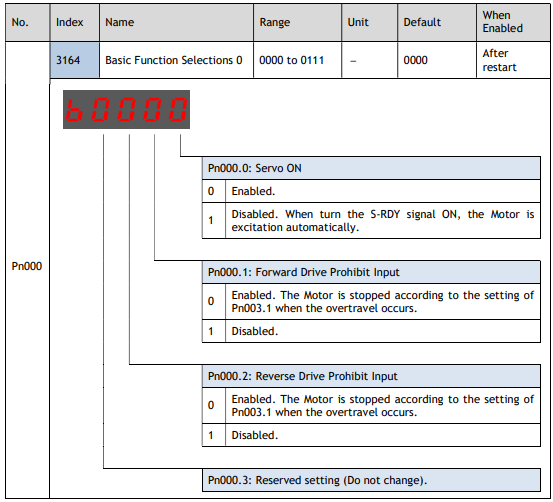Click value '1' in Servo ON table

tap(214, 220)
